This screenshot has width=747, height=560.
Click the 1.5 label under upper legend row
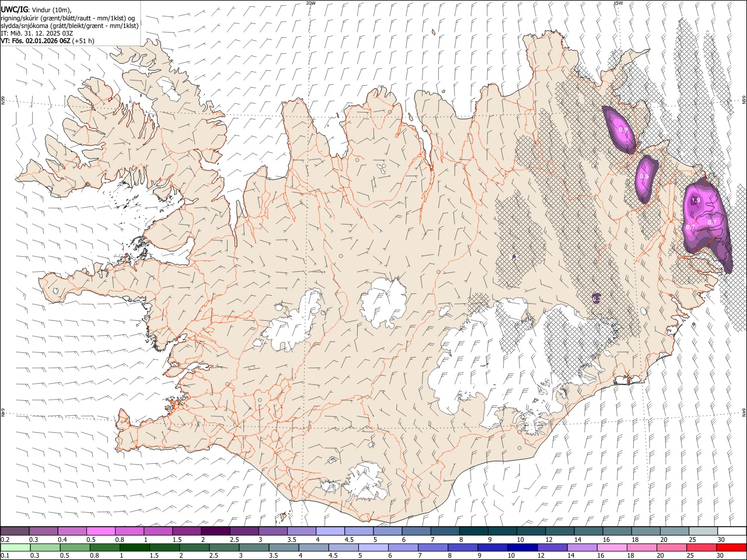176,540
